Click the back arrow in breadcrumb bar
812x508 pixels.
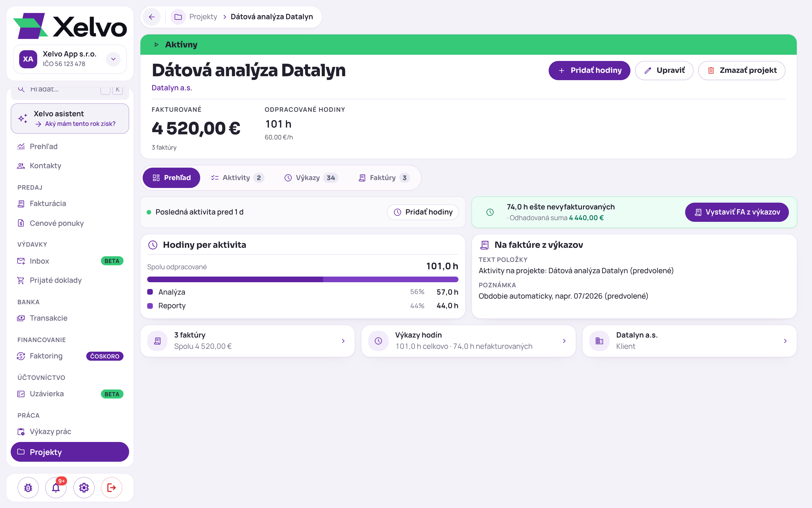coord(152,17)
